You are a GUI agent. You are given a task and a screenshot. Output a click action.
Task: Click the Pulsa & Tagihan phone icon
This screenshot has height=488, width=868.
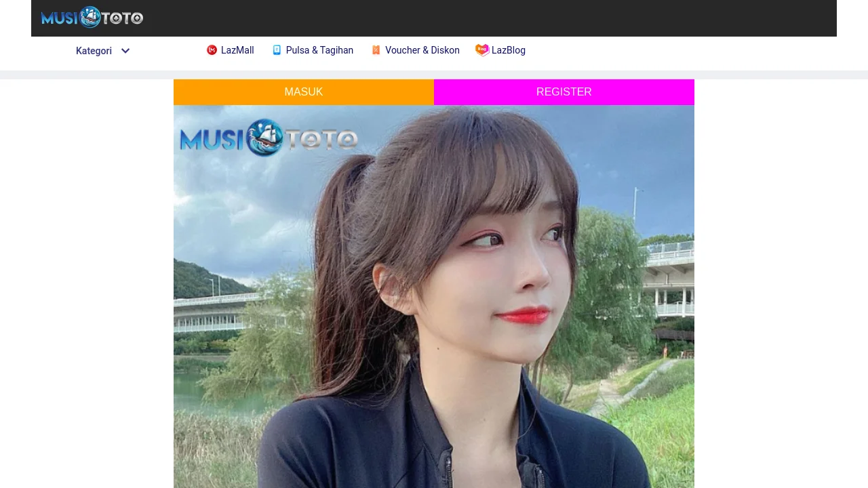pyautogui.click(x=277, y=50)
